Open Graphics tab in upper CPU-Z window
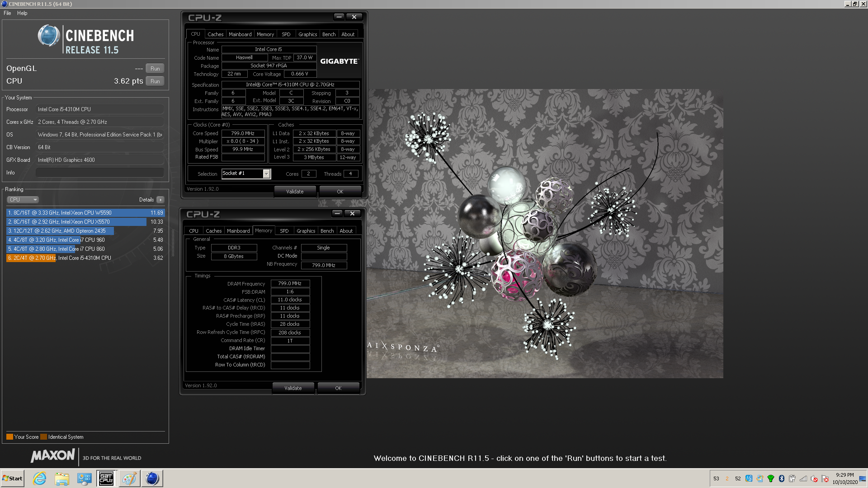The image size is (868, 488). click(308, 34)
